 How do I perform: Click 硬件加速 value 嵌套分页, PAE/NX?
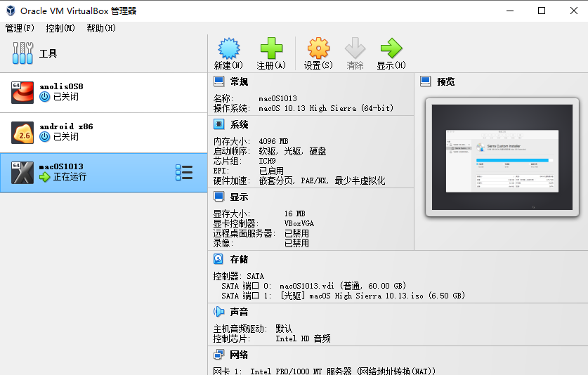[322, 180]
